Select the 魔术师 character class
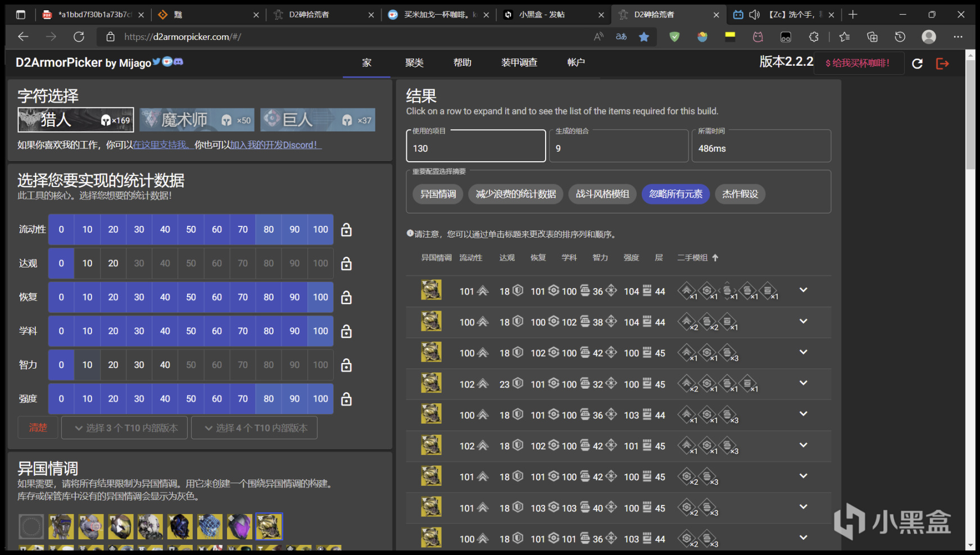 coord(197,120)
